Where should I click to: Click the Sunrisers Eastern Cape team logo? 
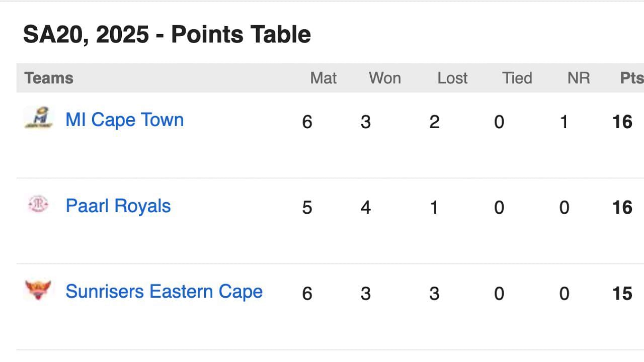38,290
